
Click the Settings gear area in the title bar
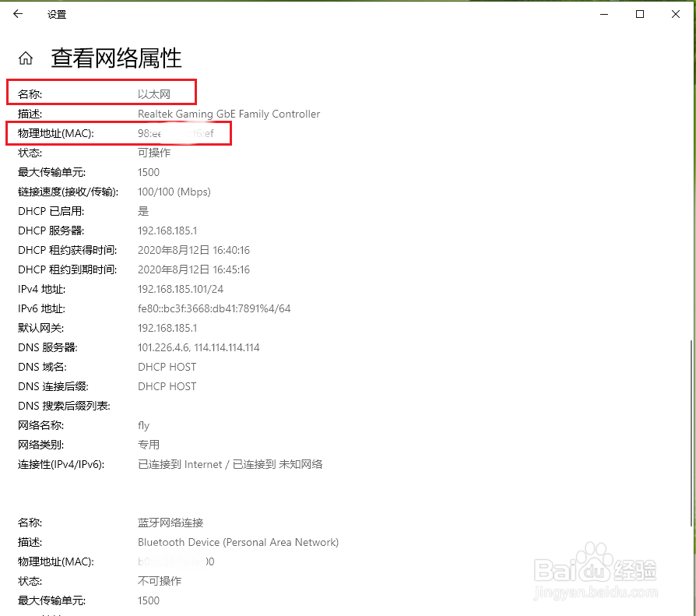(56, 14)
